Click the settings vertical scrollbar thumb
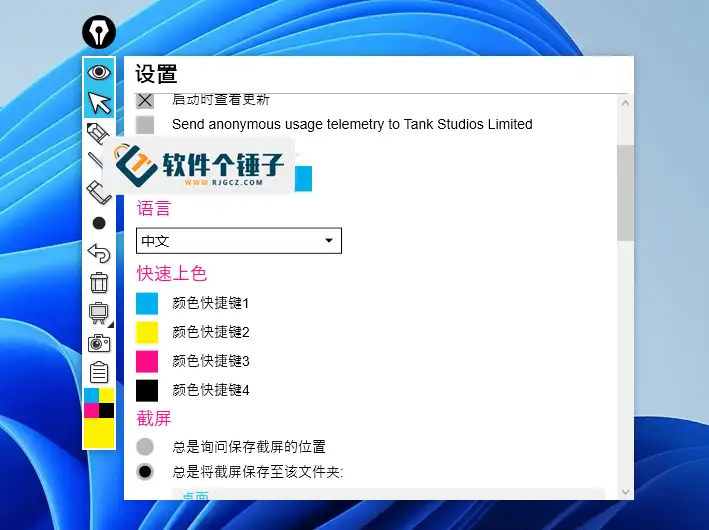 625,193
